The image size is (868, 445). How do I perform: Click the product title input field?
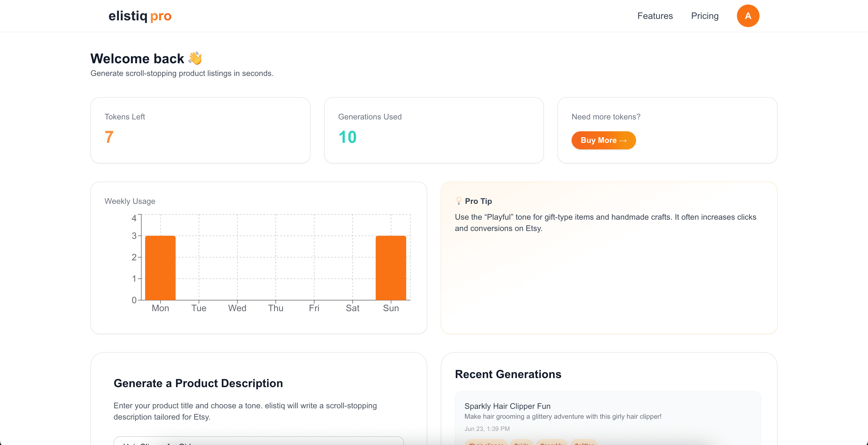[x=259, y=441]
